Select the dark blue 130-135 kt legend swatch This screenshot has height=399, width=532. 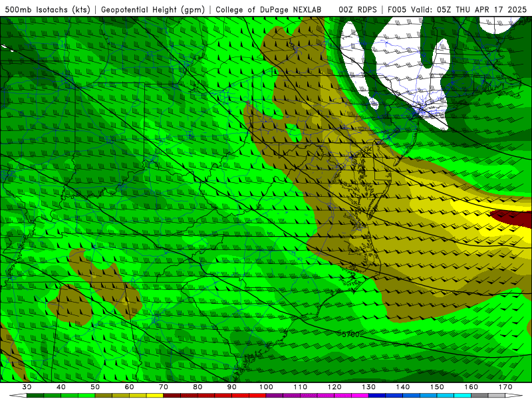377,395
